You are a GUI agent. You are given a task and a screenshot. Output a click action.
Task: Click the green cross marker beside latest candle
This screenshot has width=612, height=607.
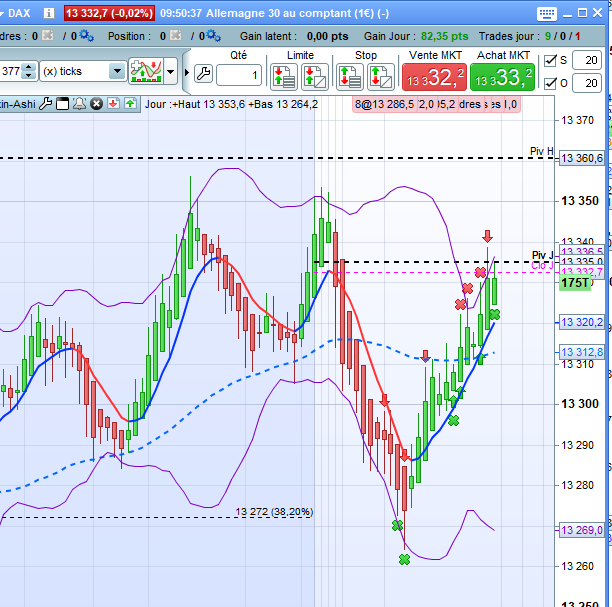click(495, 314)
